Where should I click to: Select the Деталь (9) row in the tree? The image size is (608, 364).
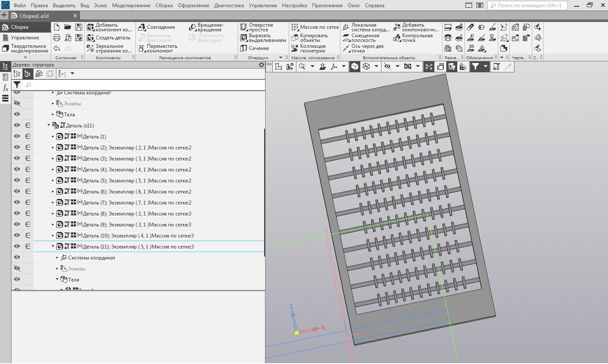(x=149, y=225)
